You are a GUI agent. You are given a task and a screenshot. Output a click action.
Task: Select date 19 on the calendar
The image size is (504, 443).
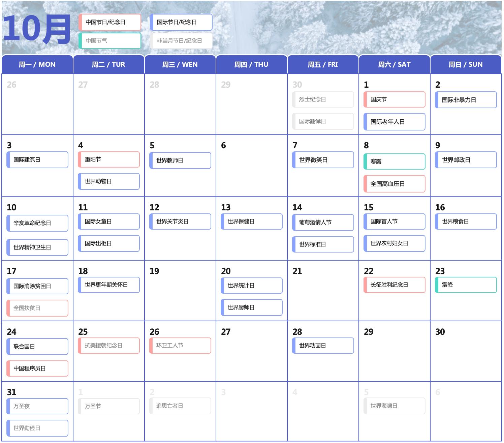click(x=154, y=271)
